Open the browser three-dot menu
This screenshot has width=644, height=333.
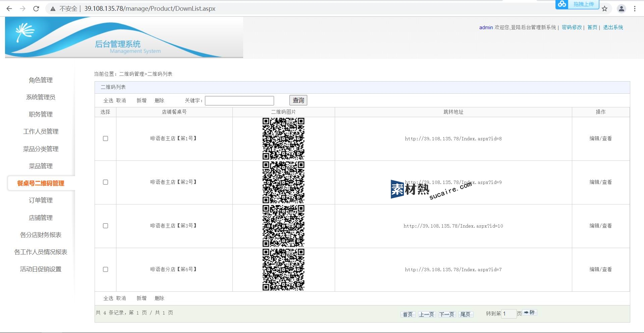click(x=635, y=9)
